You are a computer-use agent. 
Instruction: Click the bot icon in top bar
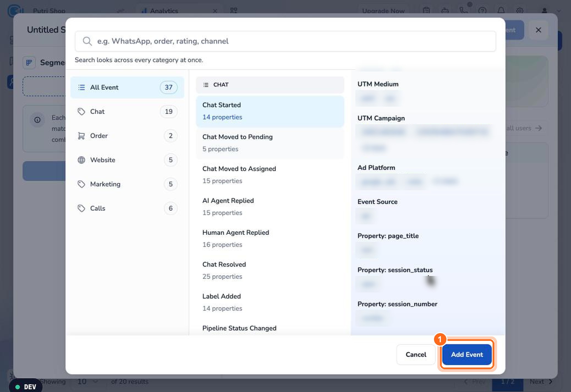[445, 11]
